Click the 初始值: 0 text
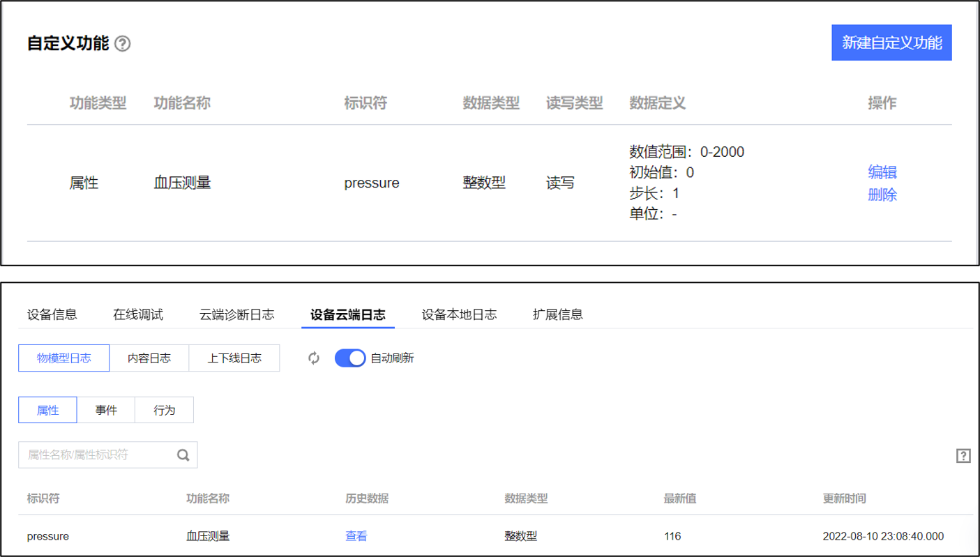 pos(662,172)
